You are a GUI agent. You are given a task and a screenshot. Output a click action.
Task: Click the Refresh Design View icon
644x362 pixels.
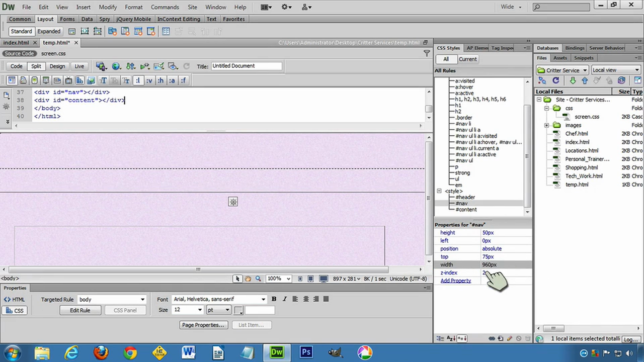coord(187,66)
